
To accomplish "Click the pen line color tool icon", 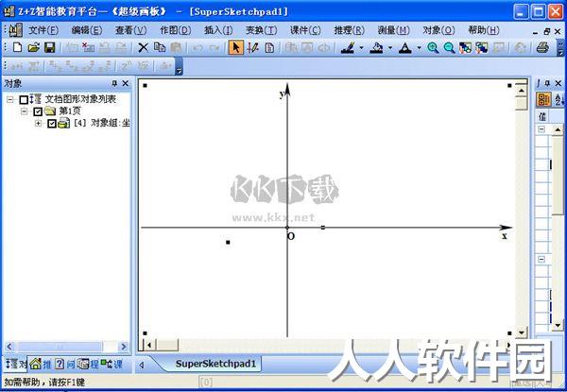I will point(348,47).
